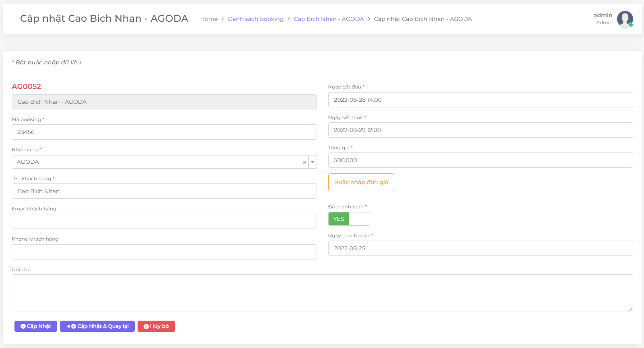644x348 pixels.
Task: Expand the Nhà mạng dropdown arrow
Action: coord(313,162)
